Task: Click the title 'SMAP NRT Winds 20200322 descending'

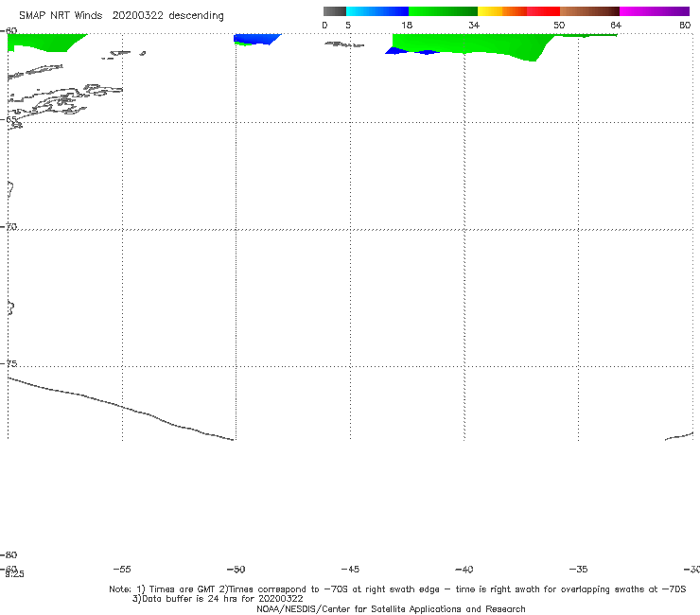Action: point(121,16)
